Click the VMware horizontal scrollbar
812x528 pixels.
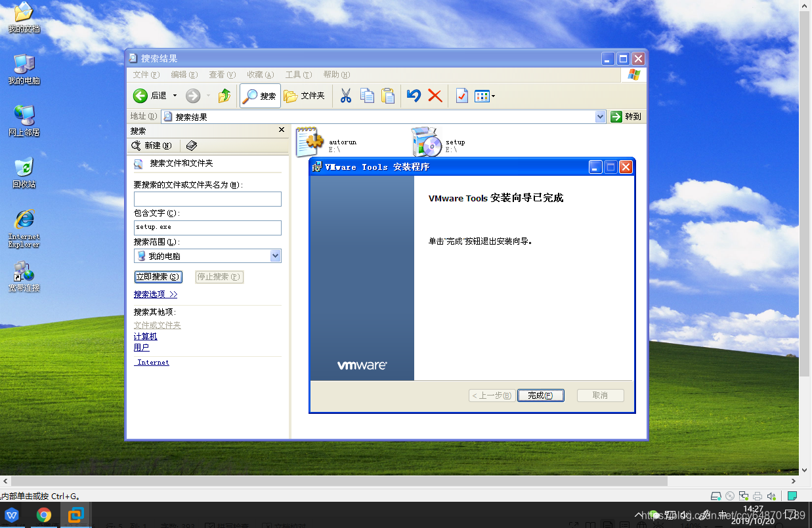click(400, 481)
